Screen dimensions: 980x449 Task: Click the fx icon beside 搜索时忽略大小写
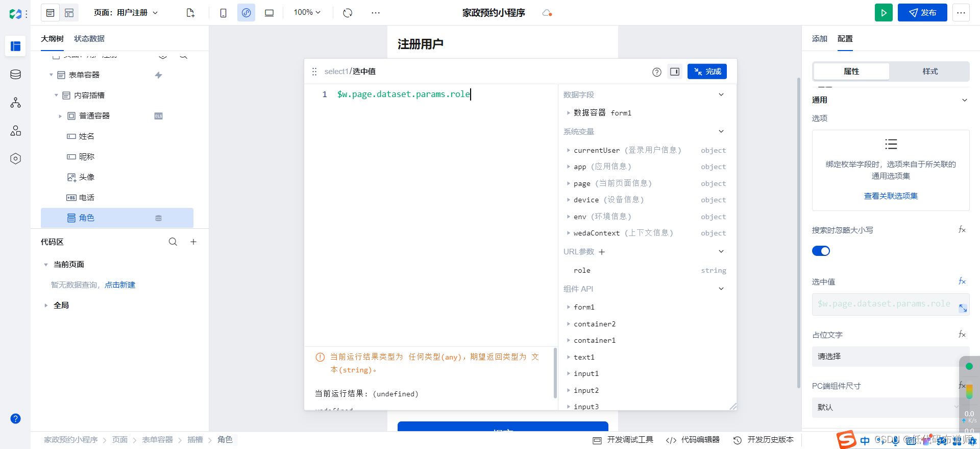tap(962, 229)
